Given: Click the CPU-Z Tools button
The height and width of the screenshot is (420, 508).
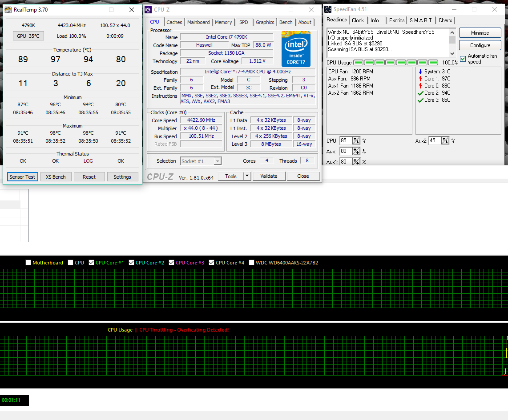Looking at the screenshot, I should point(231,176).
